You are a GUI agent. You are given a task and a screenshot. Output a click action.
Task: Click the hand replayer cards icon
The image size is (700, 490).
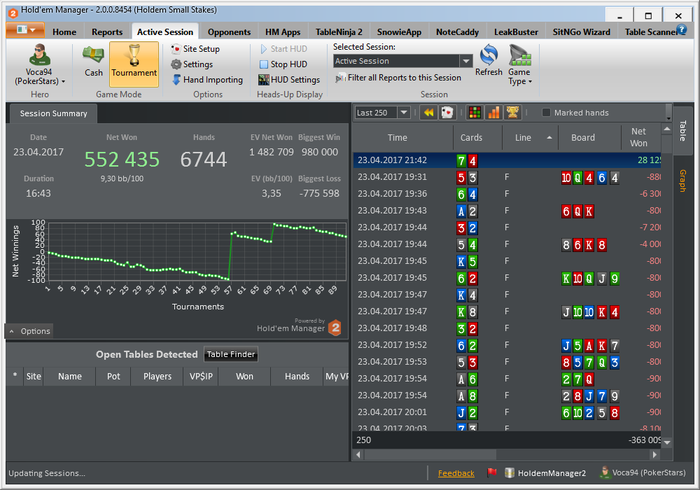coord(447,112)
